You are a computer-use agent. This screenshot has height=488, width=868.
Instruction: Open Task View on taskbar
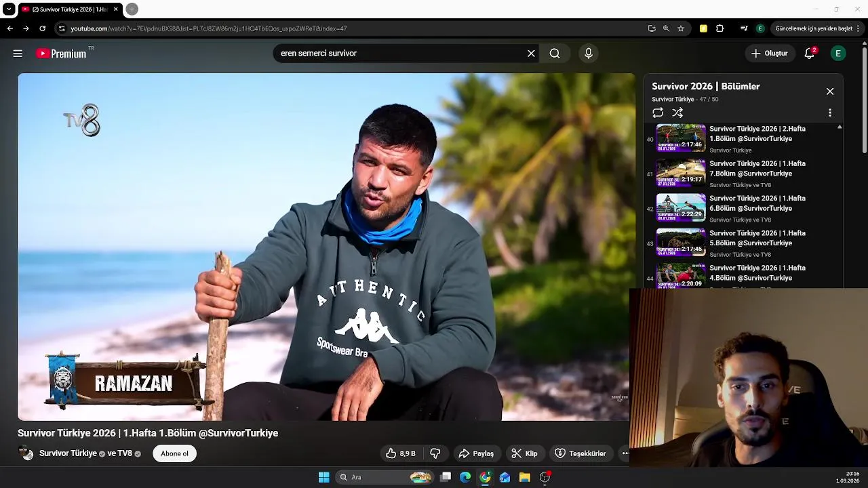pyautogui.click(x=446, y=477)
